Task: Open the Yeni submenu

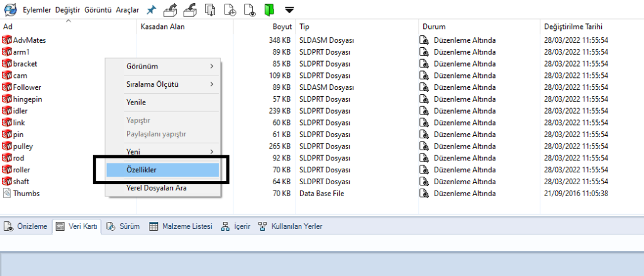Action: 163,152
